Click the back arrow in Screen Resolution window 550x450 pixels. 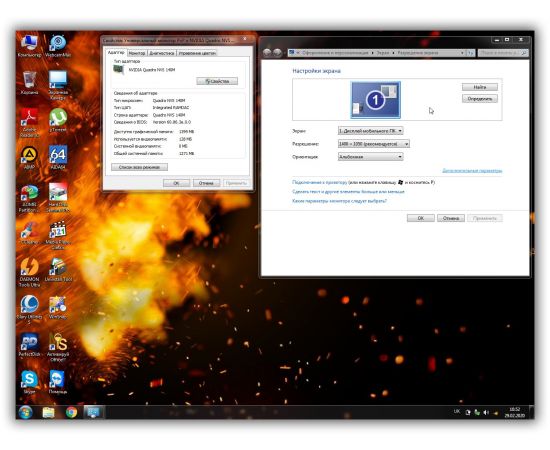pos(267,53)
